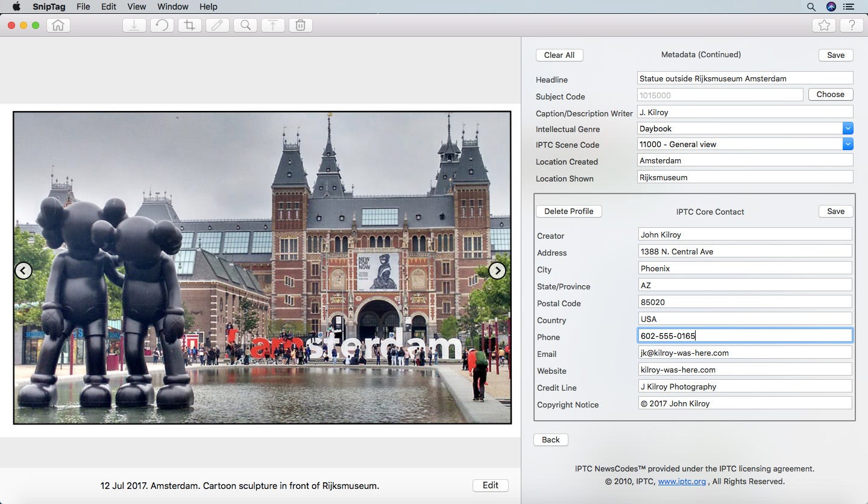Screen dimensions: 868x504
Task: Click the Creator field
Action: (745, 234)
